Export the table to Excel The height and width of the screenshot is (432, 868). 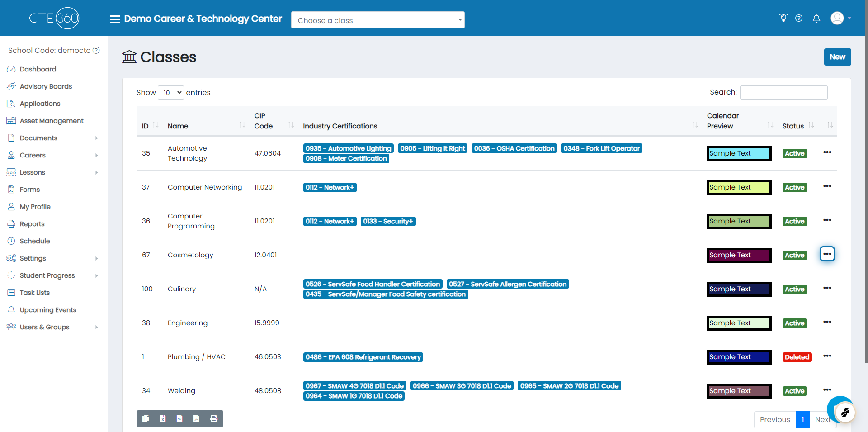(163, 419)
